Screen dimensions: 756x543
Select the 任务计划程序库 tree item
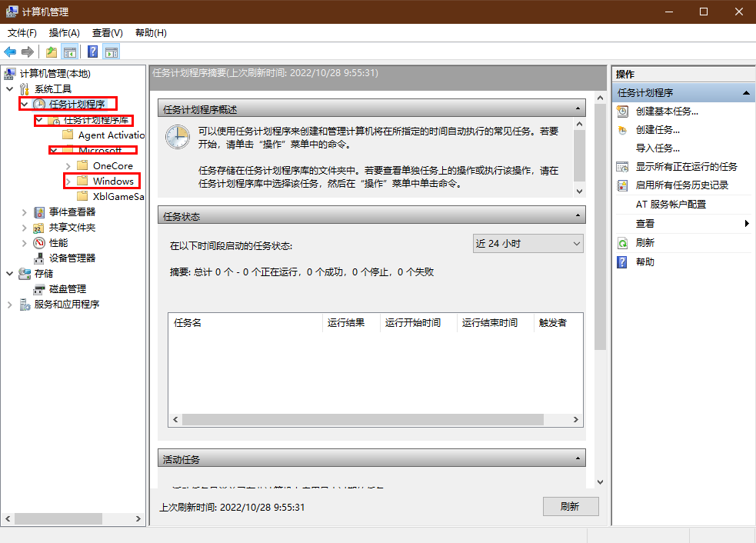coord(96,119)
